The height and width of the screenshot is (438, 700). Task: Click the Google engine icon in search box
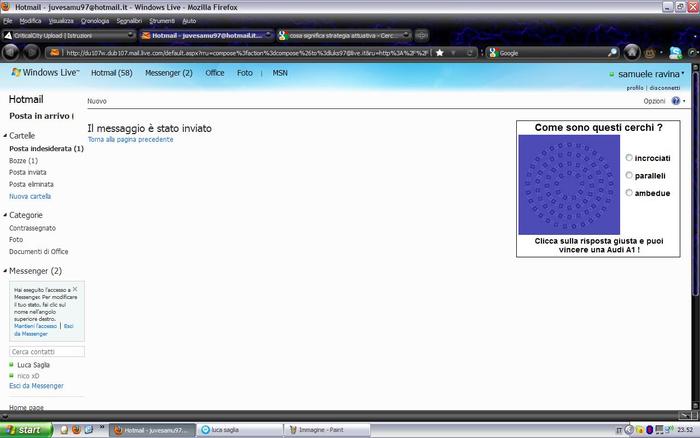click(493, 53)
